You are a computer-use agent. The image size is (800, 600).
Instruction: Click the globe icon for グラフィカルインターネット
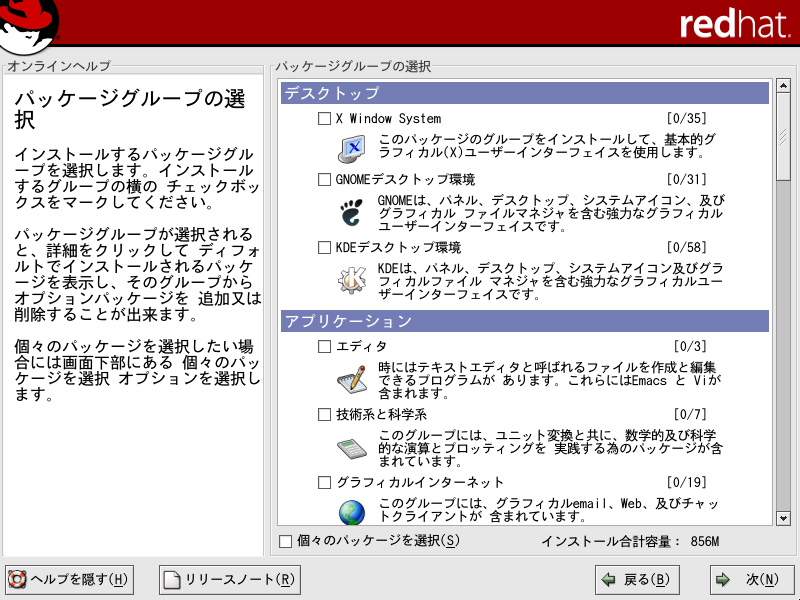352,512
